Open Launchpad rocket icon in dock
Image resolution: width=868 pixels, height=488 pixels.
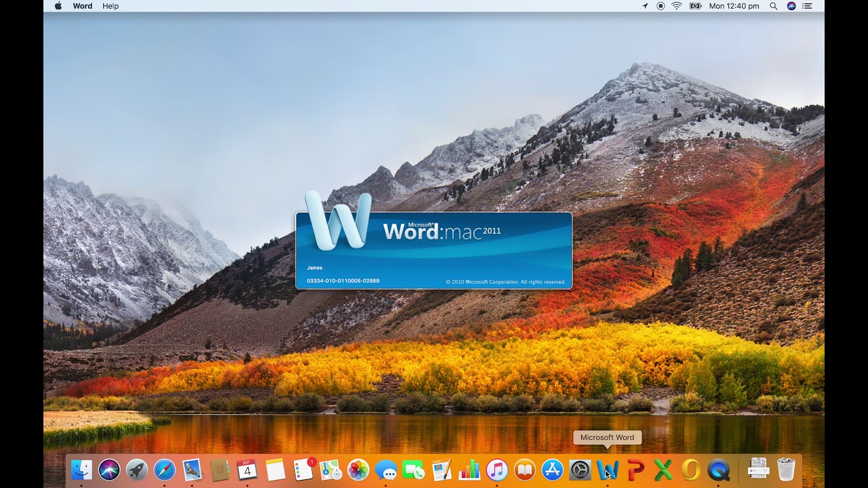click(x=137, y=469)
